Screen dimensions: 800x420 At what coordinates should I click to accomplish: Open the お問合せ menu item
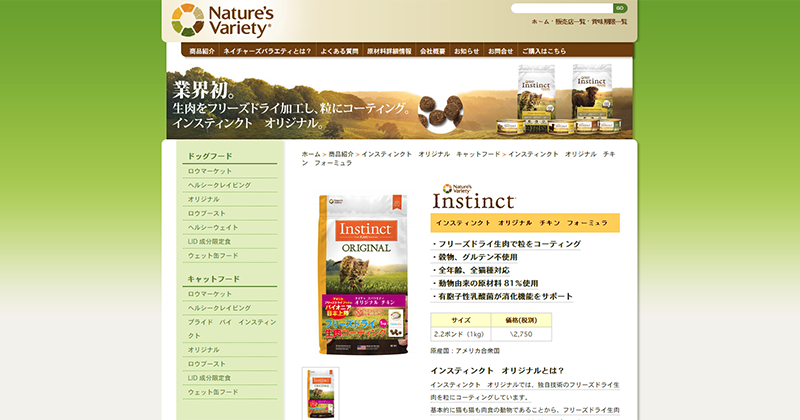pos(501,51)
